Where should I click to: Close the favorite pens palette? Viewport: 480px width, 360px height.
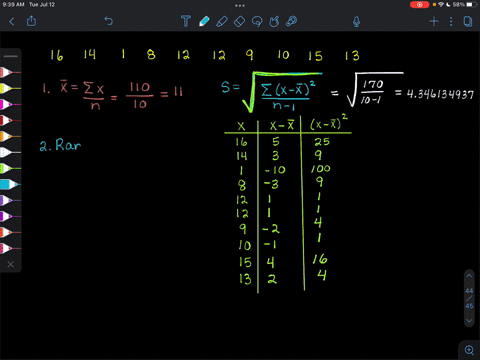(x=11, y=264)
